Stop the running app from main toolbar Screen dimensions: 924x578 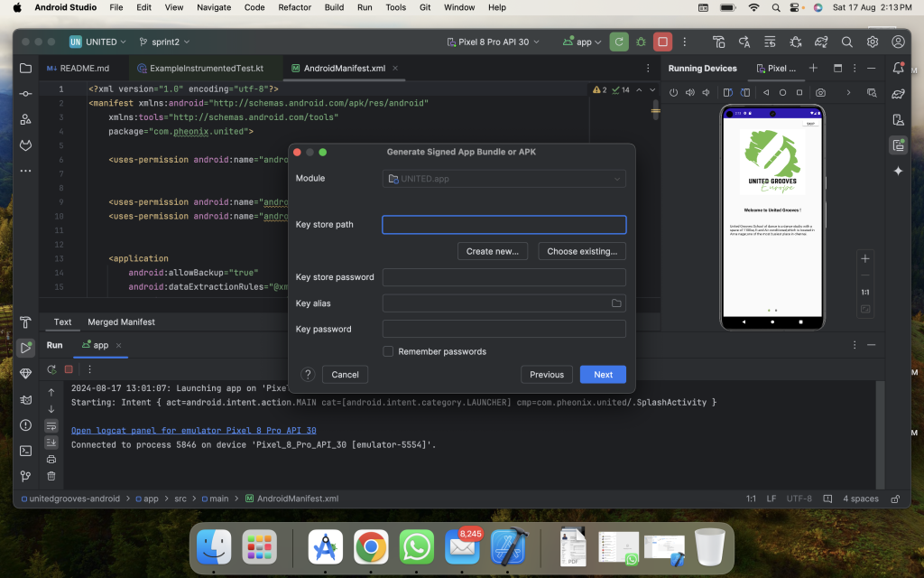click(x=663, y=42)
